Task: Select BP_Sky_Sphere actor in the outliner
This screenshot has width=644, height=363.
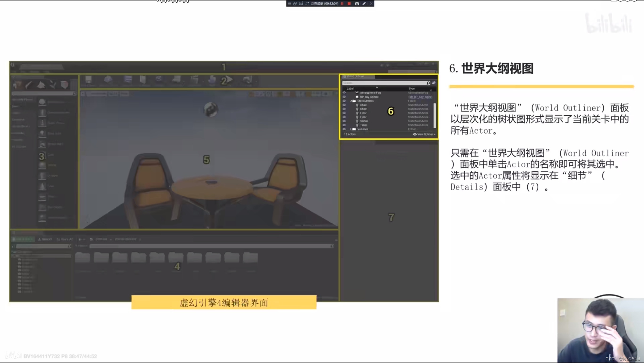Action: point(369,97)
